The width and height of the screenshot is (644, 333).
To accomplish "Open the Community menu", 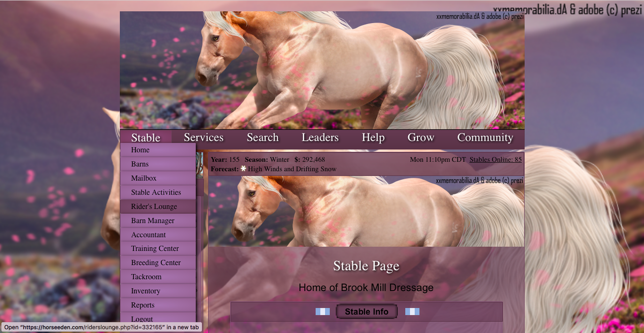I will [x=485, y=137].
